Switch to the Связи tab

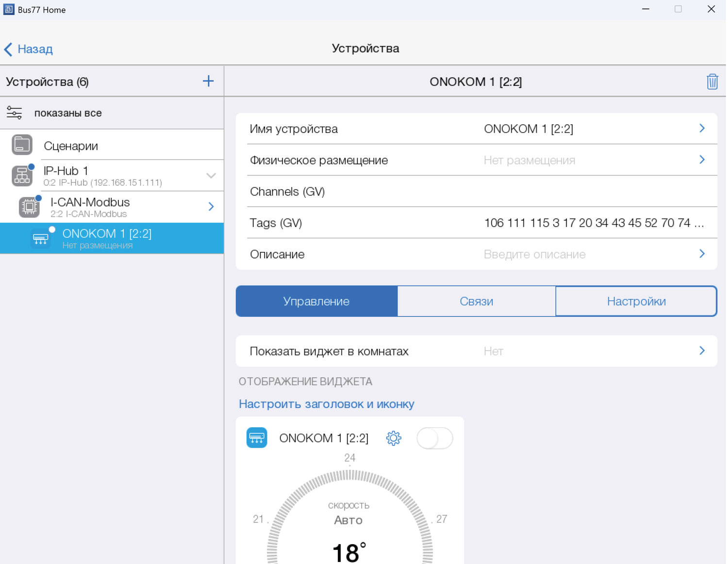pos(476,301)
